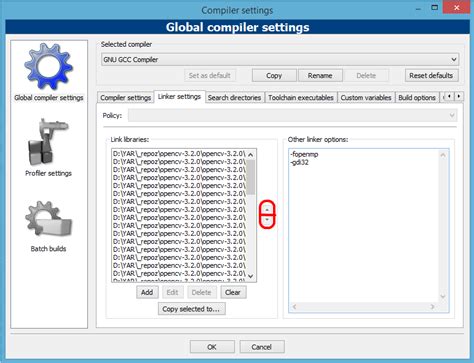This screenshot has height=363, width=474.
Task: Open Profiler settings caliper icon
Action: click(x=49, y=142)
